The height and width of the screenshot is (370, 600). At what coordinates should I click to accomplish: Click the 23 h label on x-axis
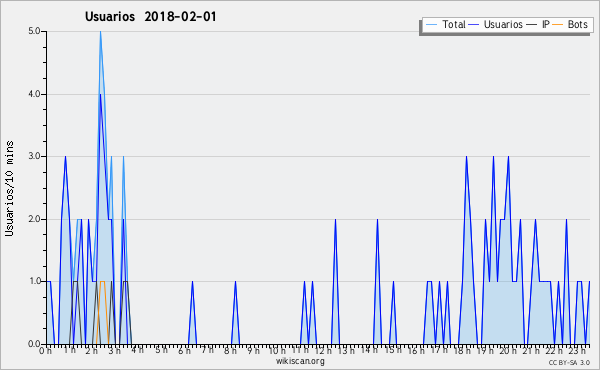click(577, 351)
